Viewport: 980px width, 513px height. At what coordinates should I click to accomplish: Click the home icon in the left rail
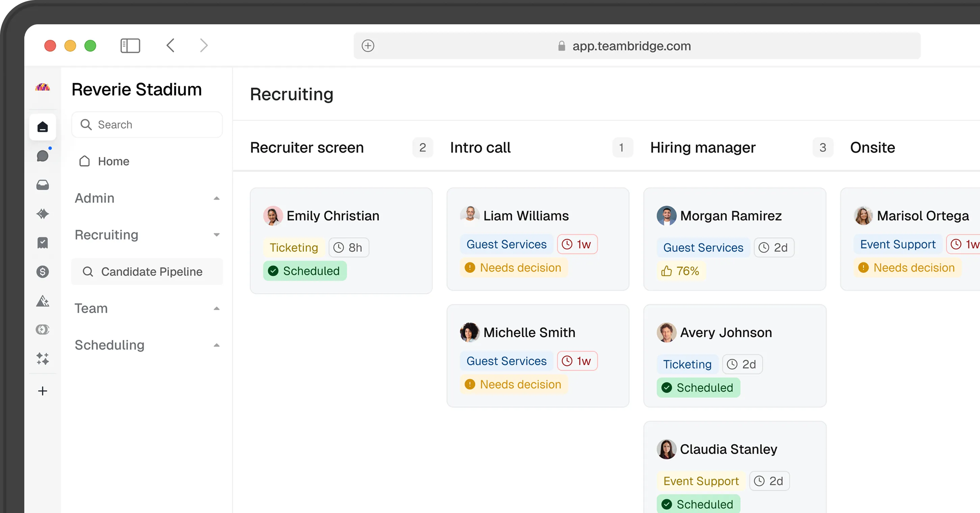pos(43,127)
